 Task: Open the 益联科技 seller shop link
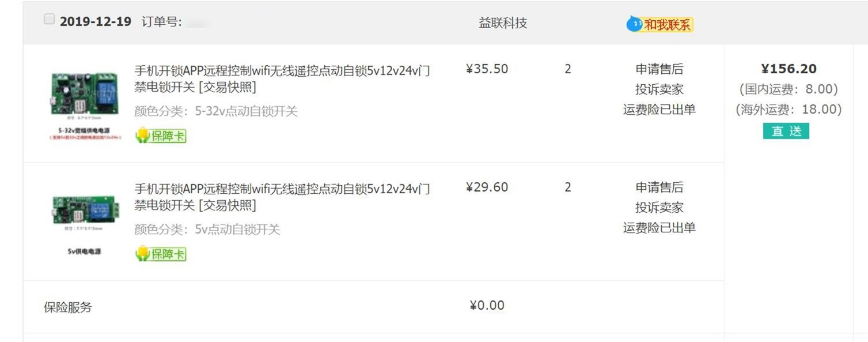(503, 23)
